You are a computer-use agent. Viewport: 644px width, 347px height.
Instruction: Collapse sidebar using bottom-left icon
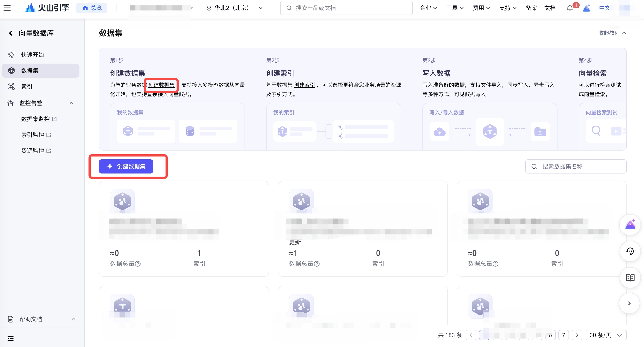pos(11,338)
